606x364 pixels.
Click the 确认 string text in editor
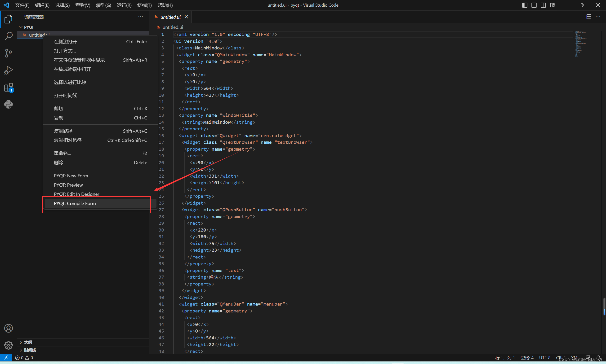pyautogui.click(x=214, y=277)
